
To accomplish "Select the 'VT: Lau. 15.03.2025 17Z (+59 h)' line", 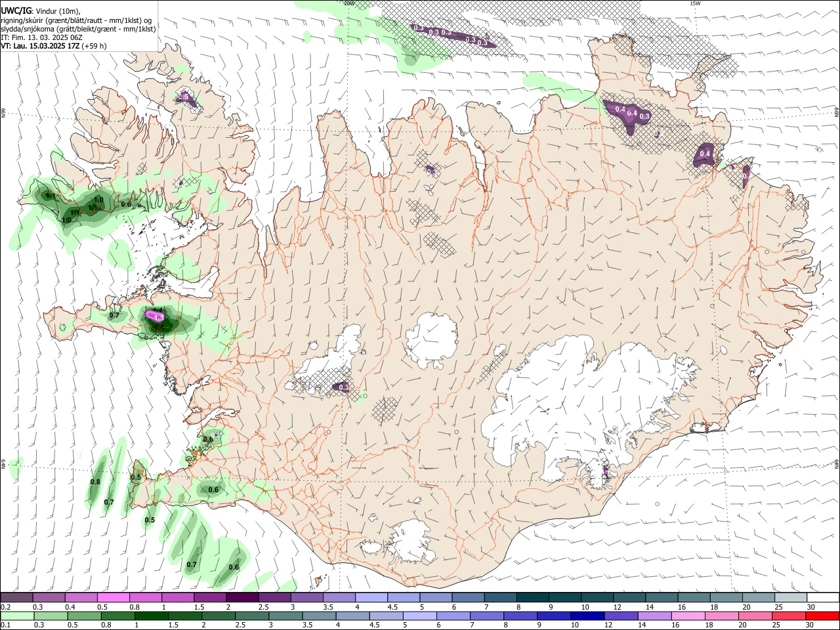I will (53, 46).
